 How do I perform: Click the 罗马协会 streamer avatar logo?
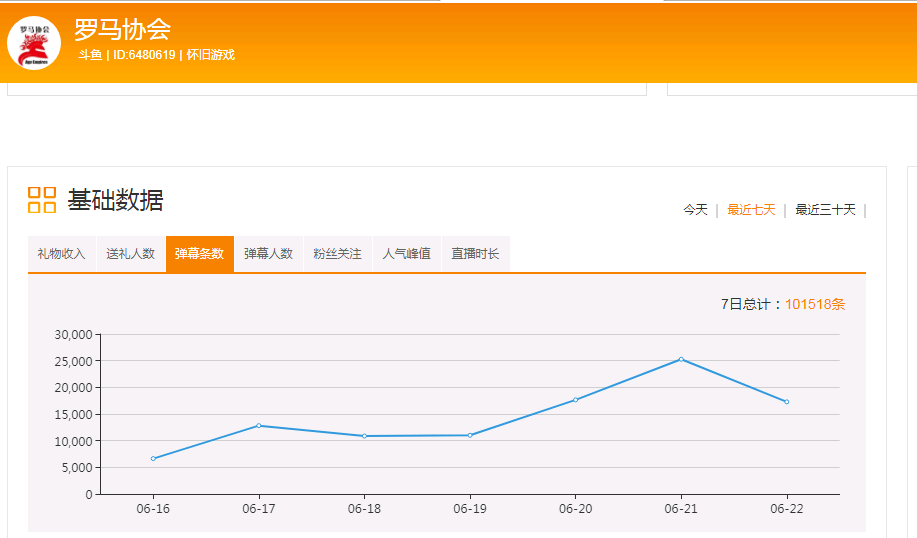34,42
